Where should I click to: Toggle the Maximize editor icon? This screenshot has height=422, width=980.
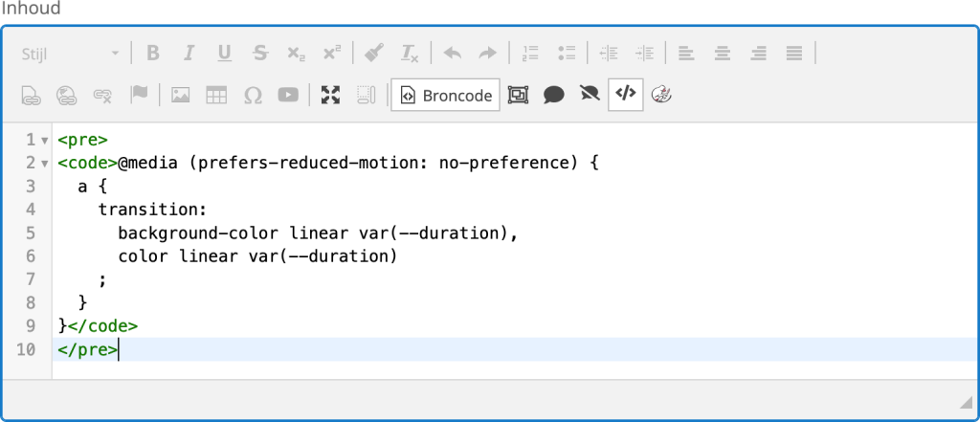pos(330,95)
